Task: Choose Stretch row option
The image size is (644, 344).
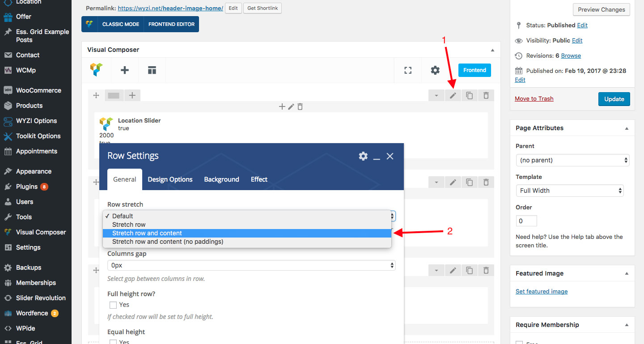Action: 247,225
